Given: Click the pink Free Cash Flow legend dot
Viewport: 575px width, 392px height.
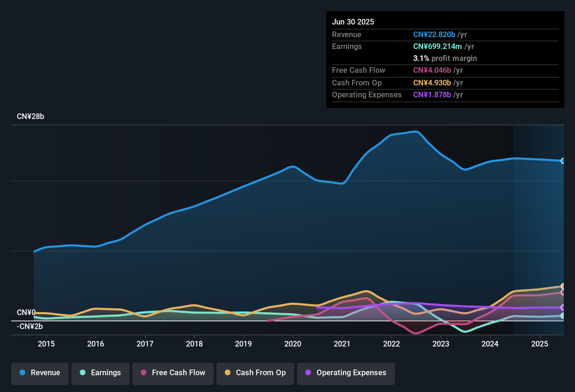Looking at the screenshot, I should pyautogui.click(x=144, y=373).
